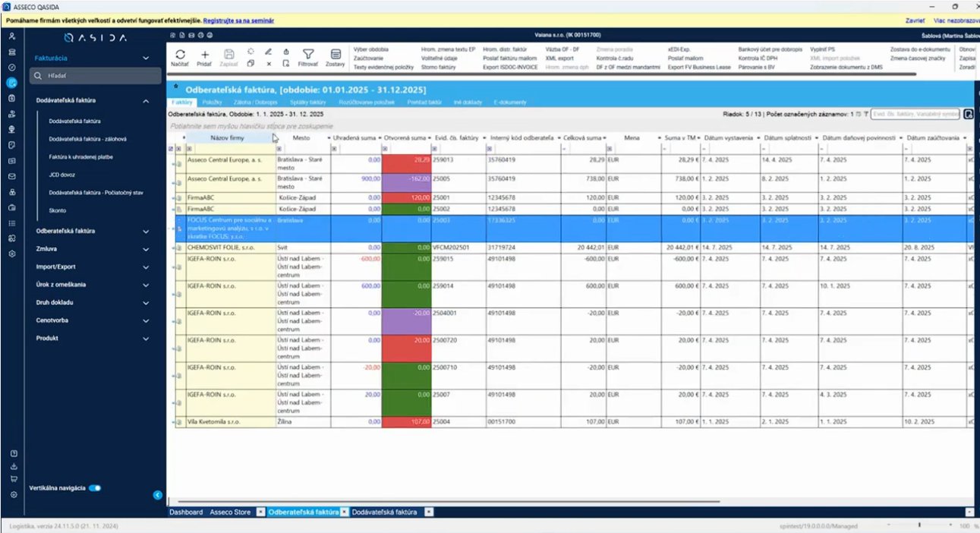The image size is (980, 533).
Task: Switch to the Položky tab
Action: pos(213,102)
